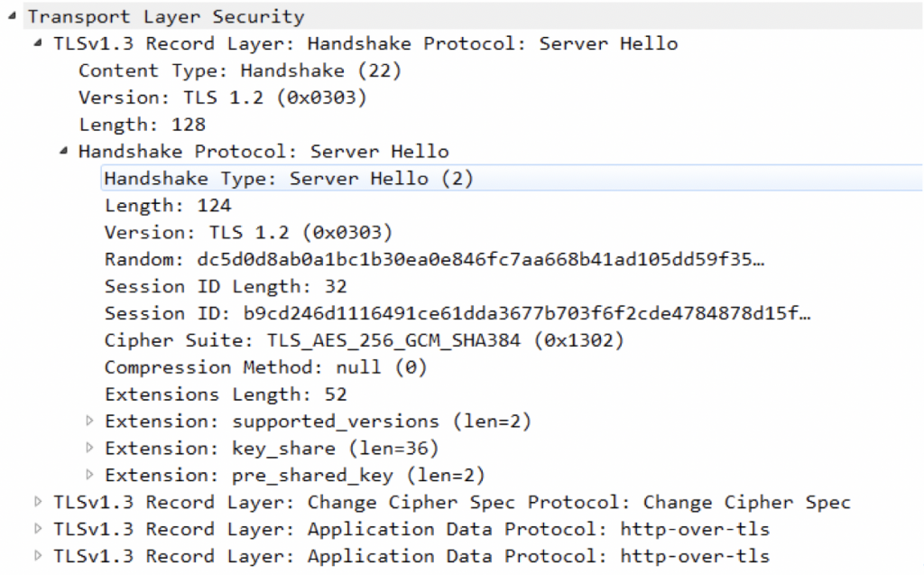
Task: Expand the supported_versions extension
Action: [88, 421]
